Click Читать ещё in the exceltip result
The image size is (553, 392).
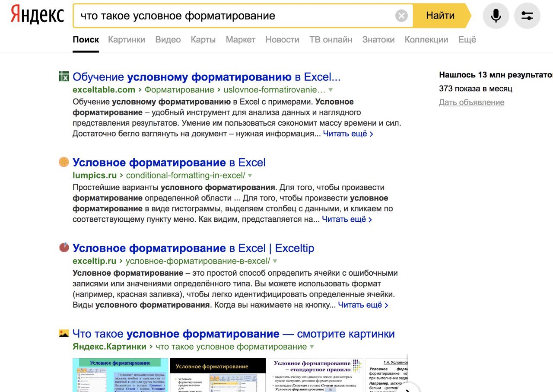363,305
